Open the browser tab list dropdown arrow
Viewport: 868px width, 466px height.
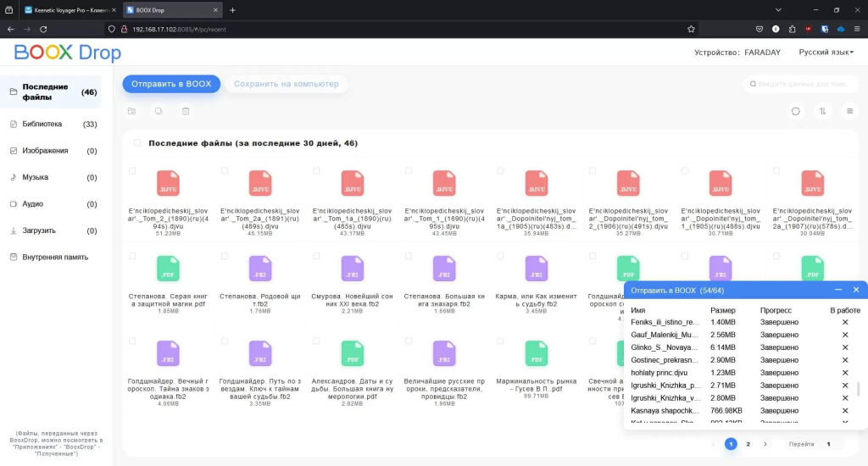[x=778, y=10]
